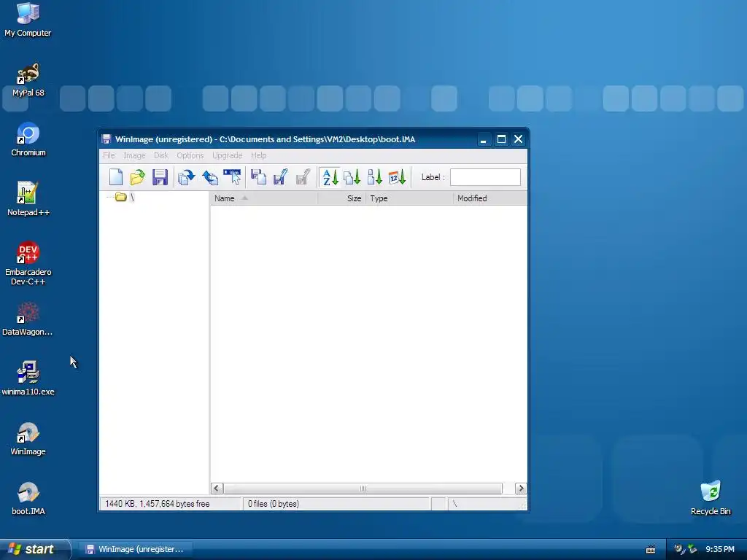This screenshot has height=560, width=747.
Task: Click the WinImage taskbar button
Action: [135, 549]
